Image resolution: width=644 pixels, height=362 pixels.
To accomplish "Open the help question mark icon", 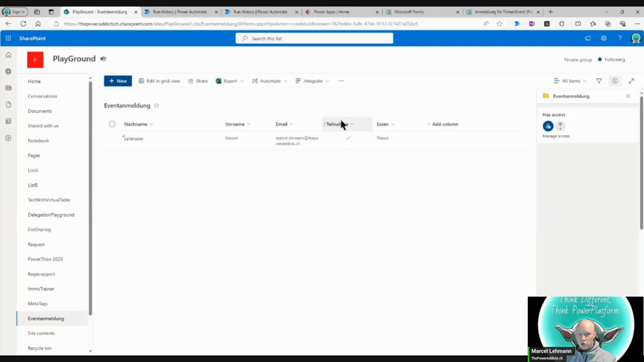I will [x=620, y=38].
